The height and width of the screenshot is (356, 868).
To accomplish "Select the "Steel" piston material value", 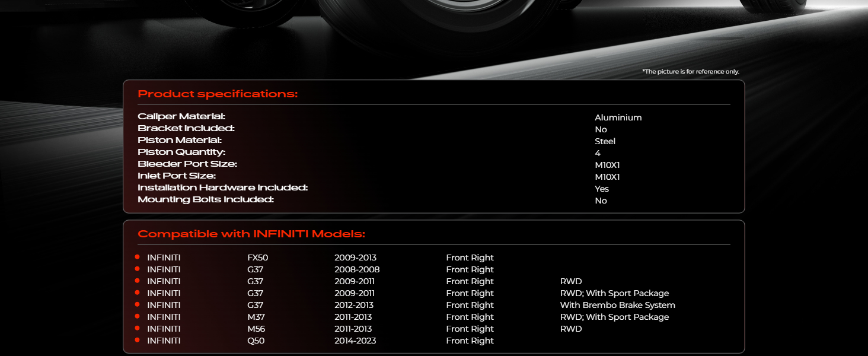I will click(605, 141).
